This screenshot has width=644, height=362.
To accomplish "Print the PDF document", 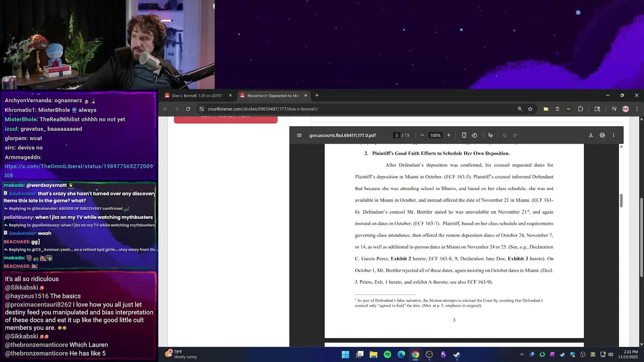I will point(602,135).
